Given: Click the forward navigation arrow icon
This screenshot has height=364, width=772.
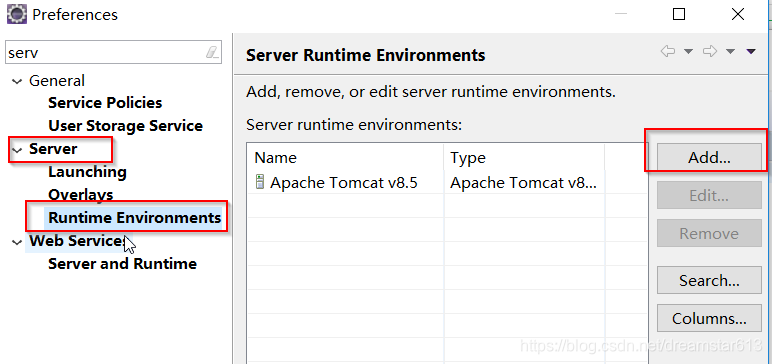Looking at the screenshot, I should coord(710,51).
